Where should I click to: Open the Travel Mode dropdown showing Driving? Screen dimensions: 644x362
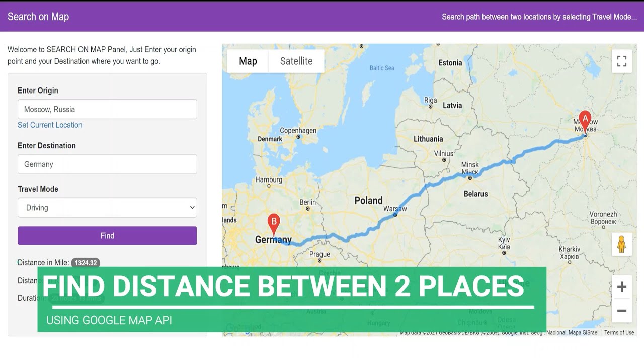pyautogui.click(x=107, y=208)
